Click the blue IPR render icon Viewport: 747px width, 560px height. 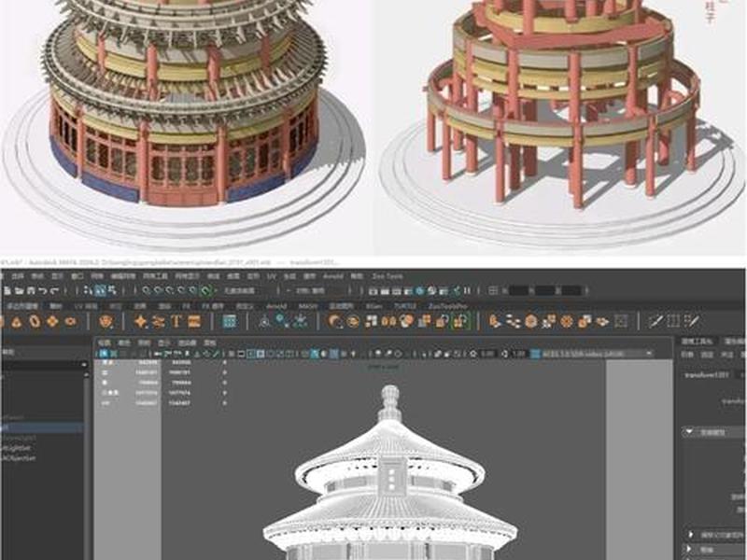pyautogui.click(x=419, y=290)
